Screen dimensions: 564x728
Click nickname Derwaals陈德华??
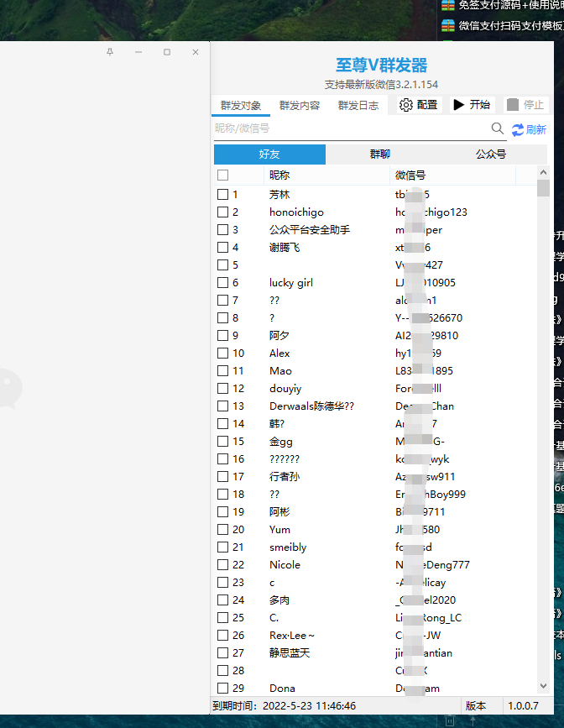tap(311, 406)
